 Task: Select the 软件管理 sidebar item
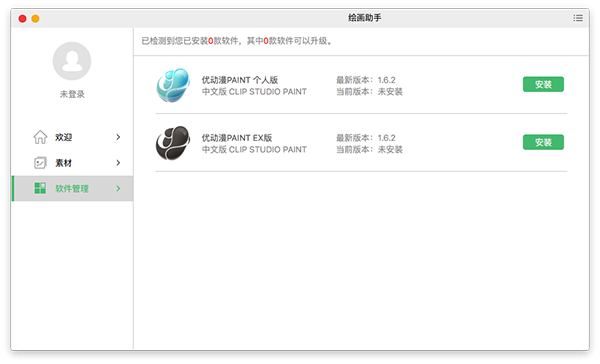click(x=73, y=188)
